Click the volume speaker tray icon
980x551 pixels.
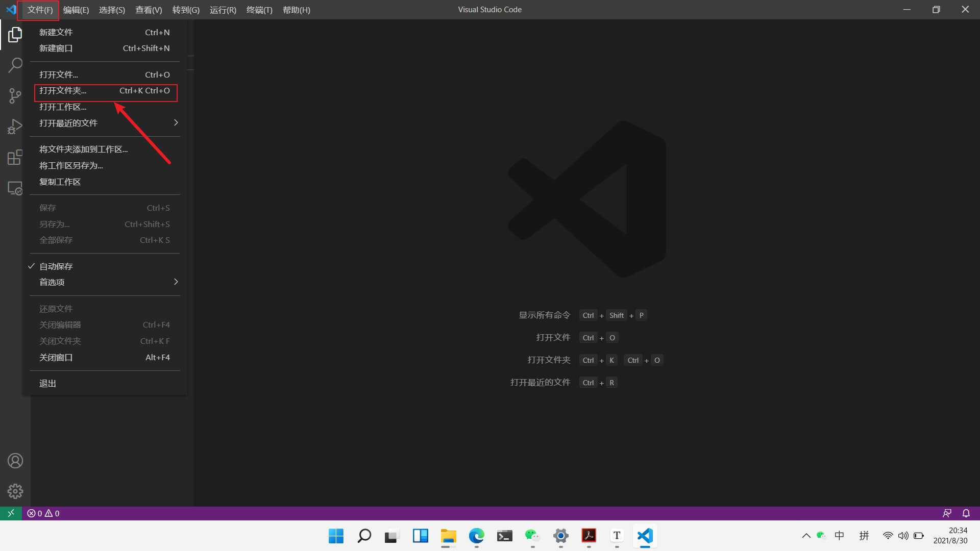903,536
